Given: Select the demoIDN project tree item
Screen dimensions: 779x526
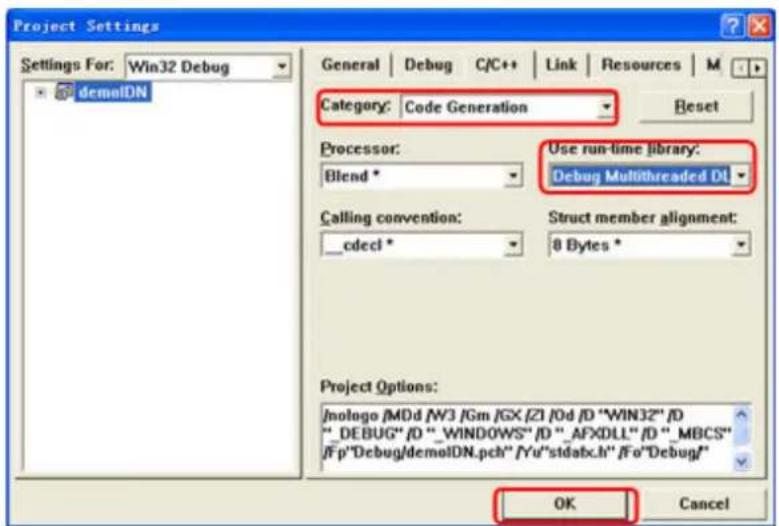Looking at the screenshot, I should point(113,92).
